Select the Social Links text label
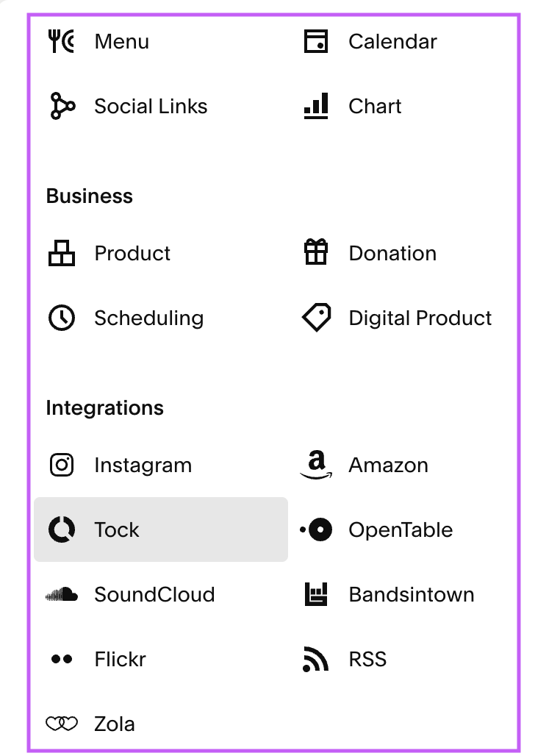This screenshot has width=560, height=756. coord(151,106)
